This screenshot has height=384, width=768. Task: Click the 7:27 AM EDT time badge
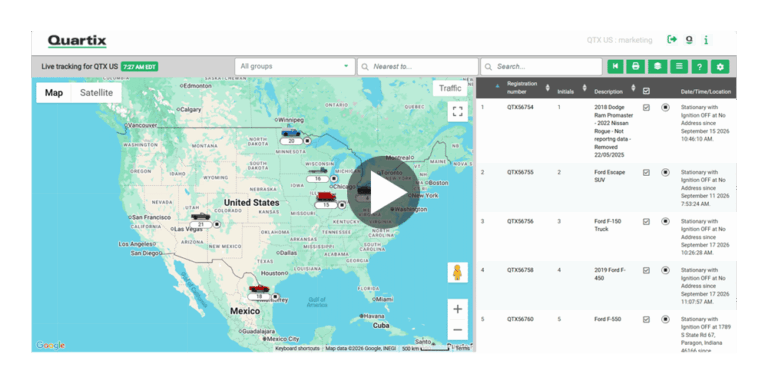[x=140, y=67]
